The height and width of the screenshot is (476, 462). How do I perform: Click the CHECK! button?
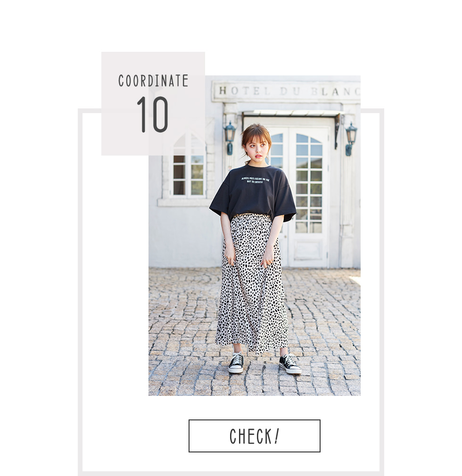pos(254,435)
